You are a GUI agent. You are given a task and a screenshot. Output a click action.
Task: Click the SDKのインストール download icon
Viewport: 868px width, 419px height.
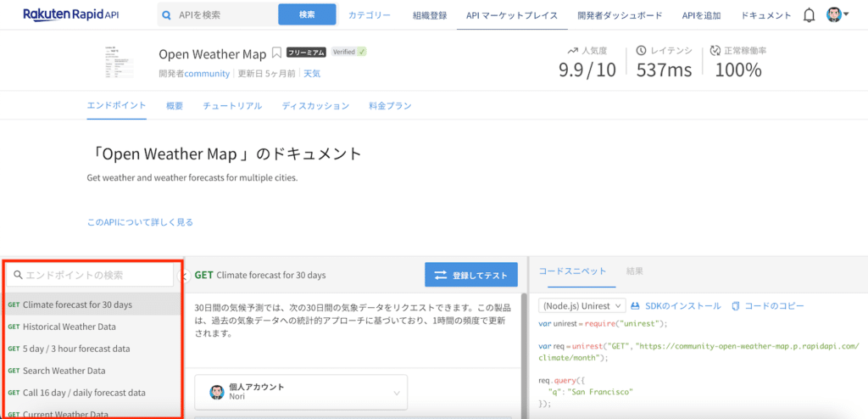[x=635, y=305]
